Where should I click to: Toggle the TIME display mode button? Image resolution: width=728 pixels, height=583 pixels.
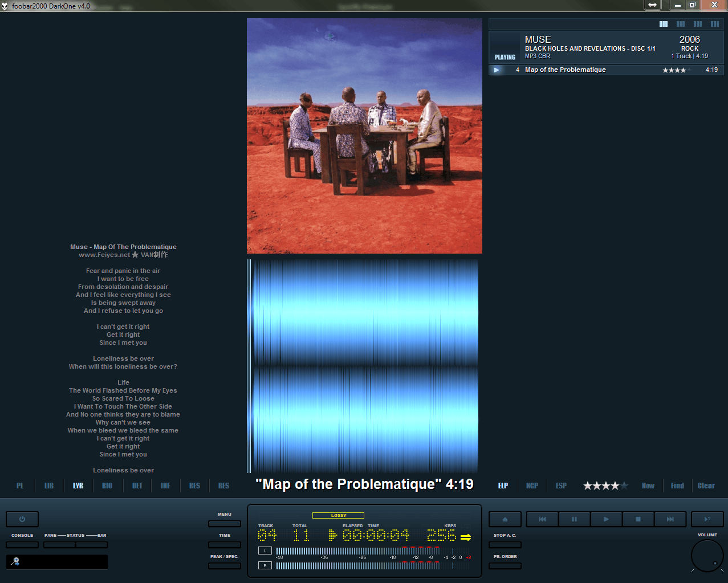click(225, 545)
